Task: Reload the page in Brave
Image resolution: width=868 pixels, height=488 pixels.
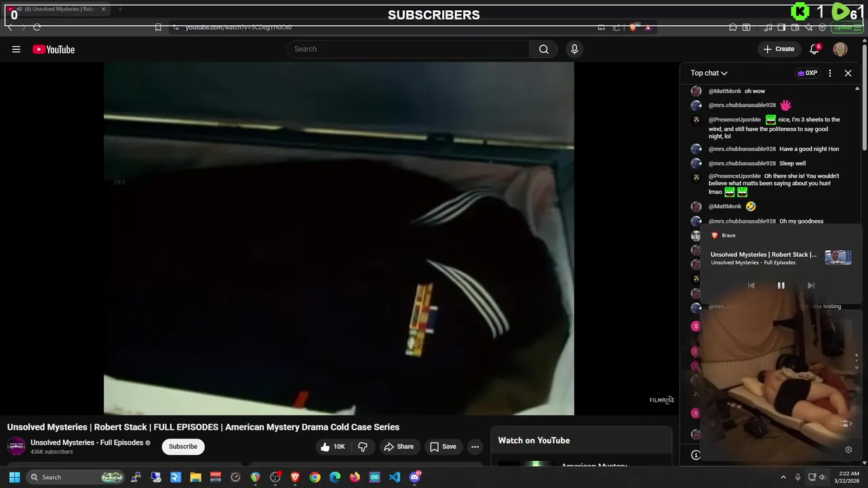Action: coord(37,27)
